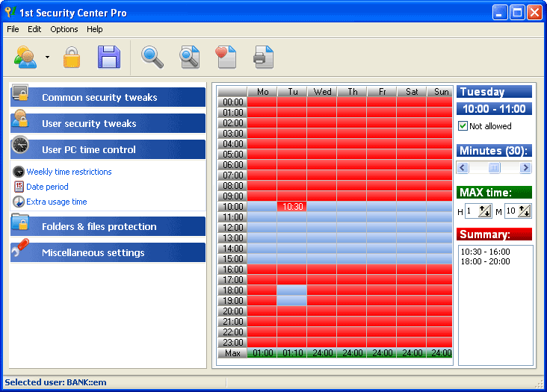Select summary entry 18:00 - 20:00
Image resolution: width=547 pixels, height=392 pixels.
click(x=485, y=261)
